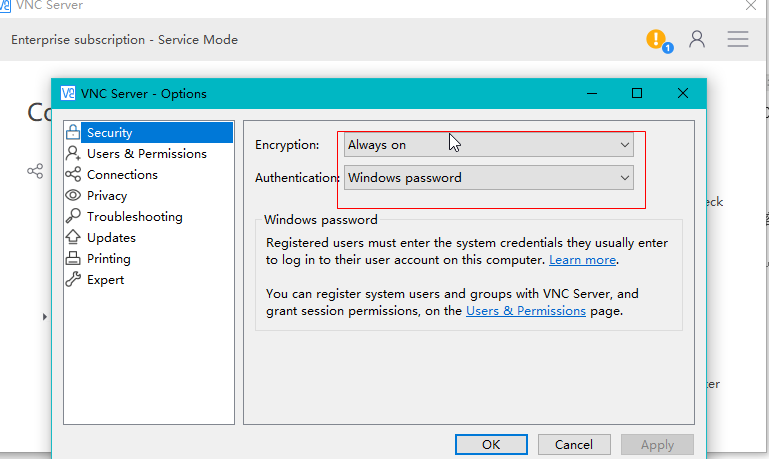Follow the Learn more link

pos(582,260)
